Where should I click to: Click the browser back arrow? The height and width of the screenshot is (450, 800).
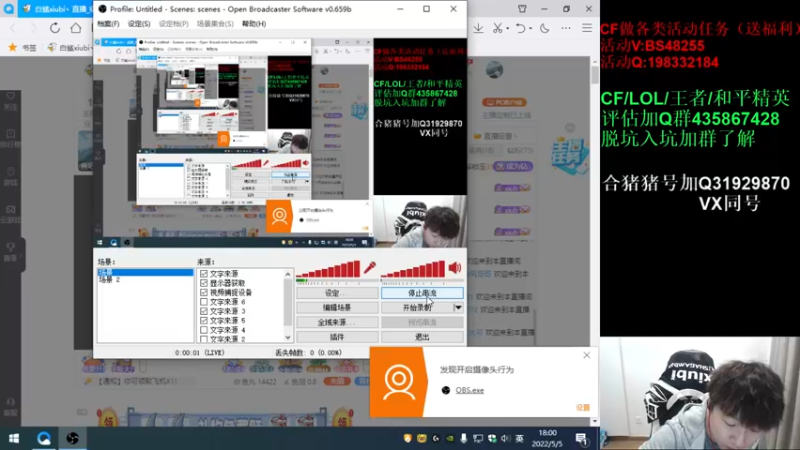[x=13, y=28]
